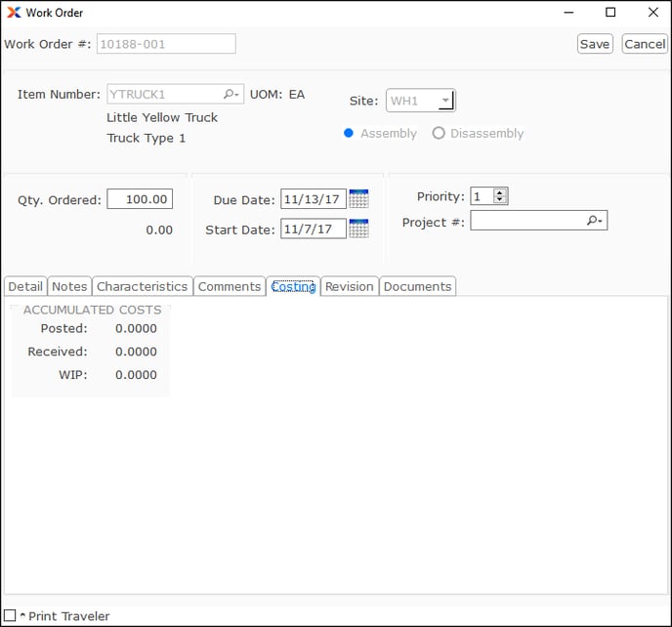Image resolution: width=672 pixels, height=627 pixels.
Task: Show the Documents tab
Action: click(417, 286)
